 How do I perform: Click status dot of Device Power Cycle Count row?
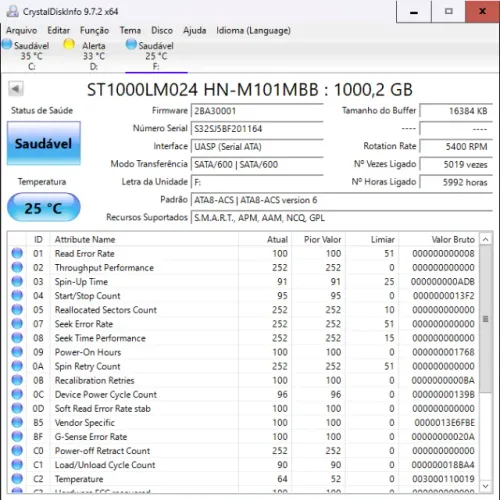click(17, 394)
